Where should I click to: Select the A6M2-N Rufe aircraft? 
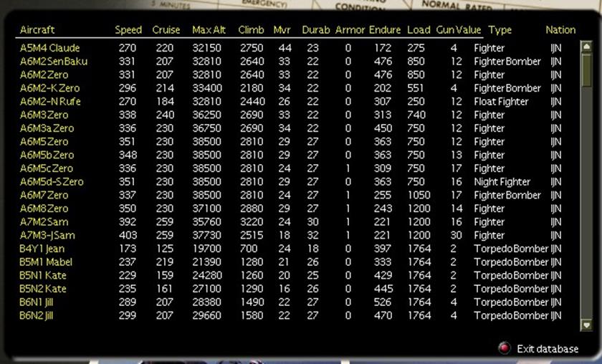click(50, 102)
